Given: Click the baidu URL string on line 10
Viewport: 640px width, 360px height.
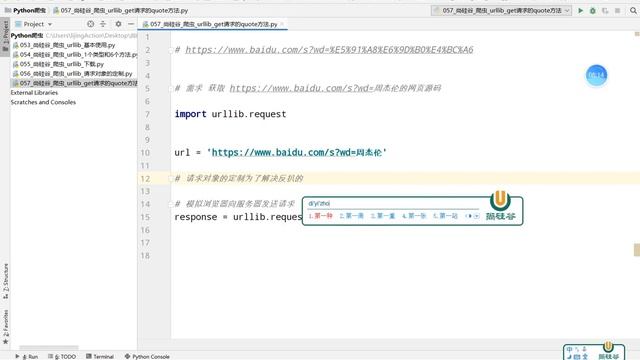Looking at the screenshot, I should click(296, 153).
